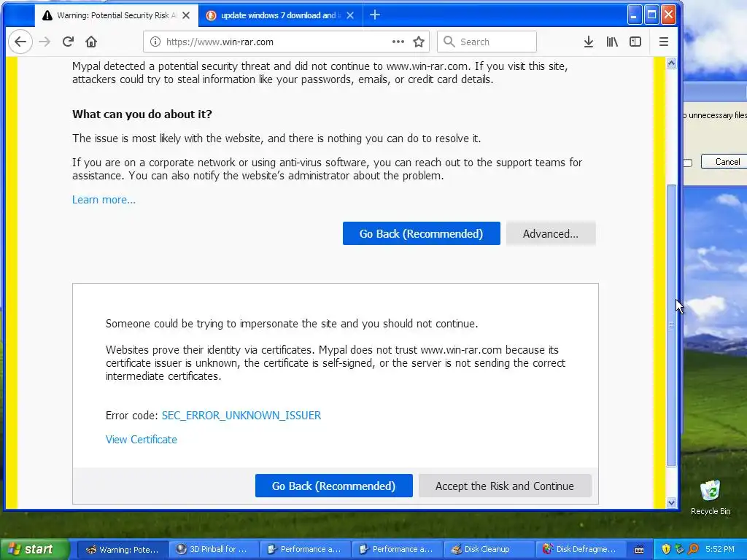Click the security shield tray icon
This screenshot has height=560, width=747.
click(666, 549)
